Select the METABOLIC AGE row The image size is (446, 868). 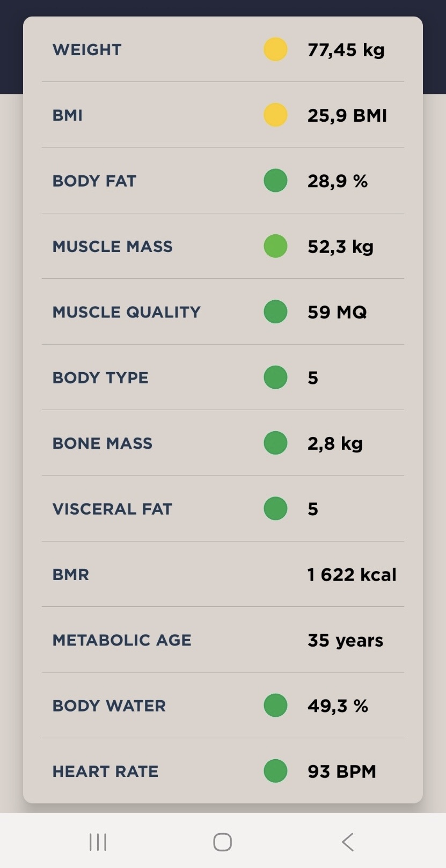point(223,640)
